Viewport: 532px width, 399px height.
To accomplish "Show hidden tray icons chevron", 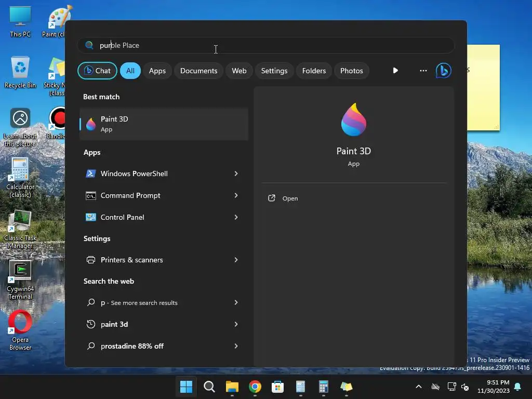I will click(x=419, y=387).
